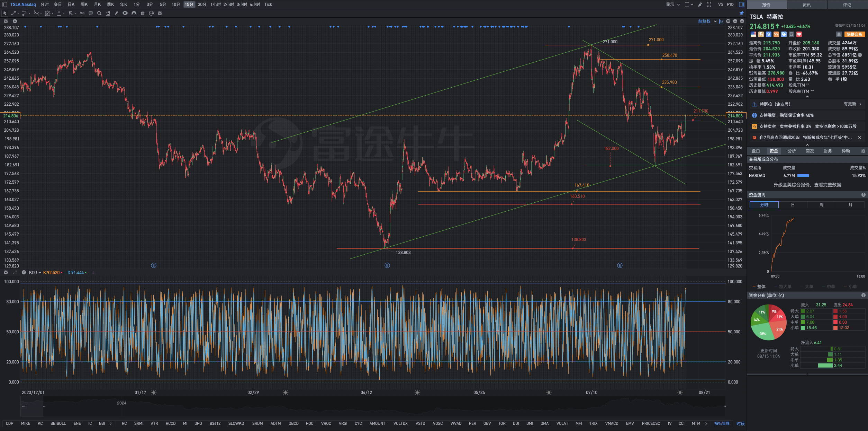The height and width of the screenshot is (431, 868).
Task: Activate the magnifier zoom tool
Action: pos(99,13)
